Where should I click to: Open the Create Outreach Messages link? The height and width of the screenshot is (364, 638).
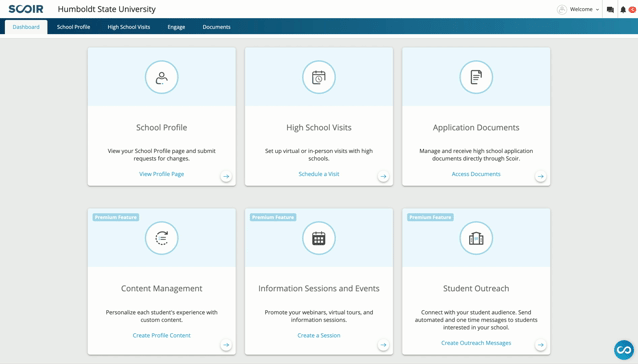[476, 343]
